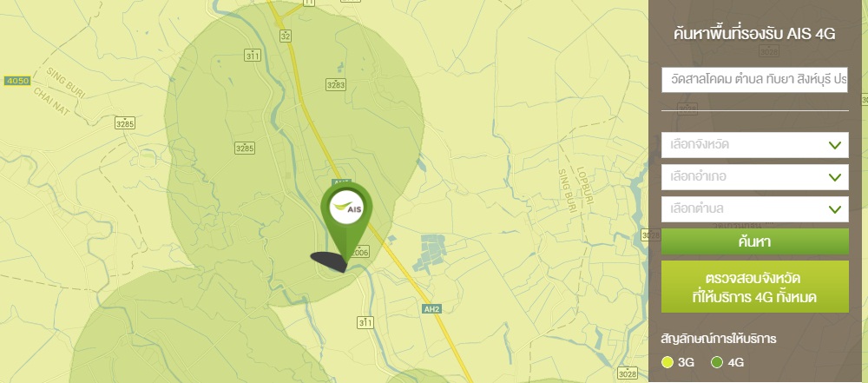The image size is (868, 383).
Task: Click the green ค้นหา search button
Action: (x=754, y=241)
